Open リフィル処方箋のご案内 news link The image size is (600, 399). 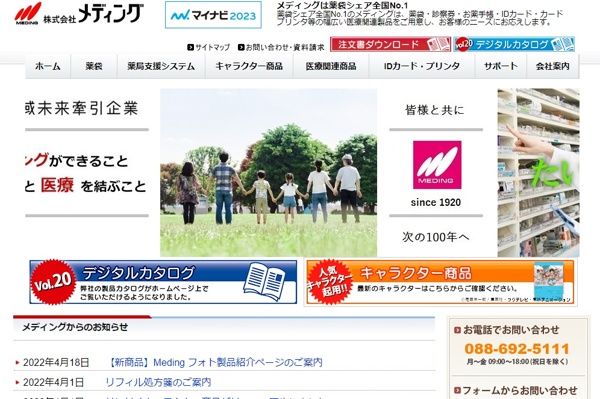click(x=158, y=382)
